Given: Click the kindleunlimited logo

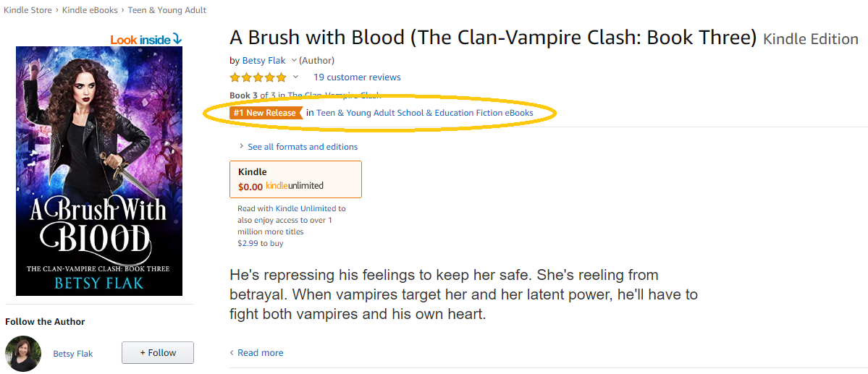Looking at the screenshot, I should pos(295,186).
